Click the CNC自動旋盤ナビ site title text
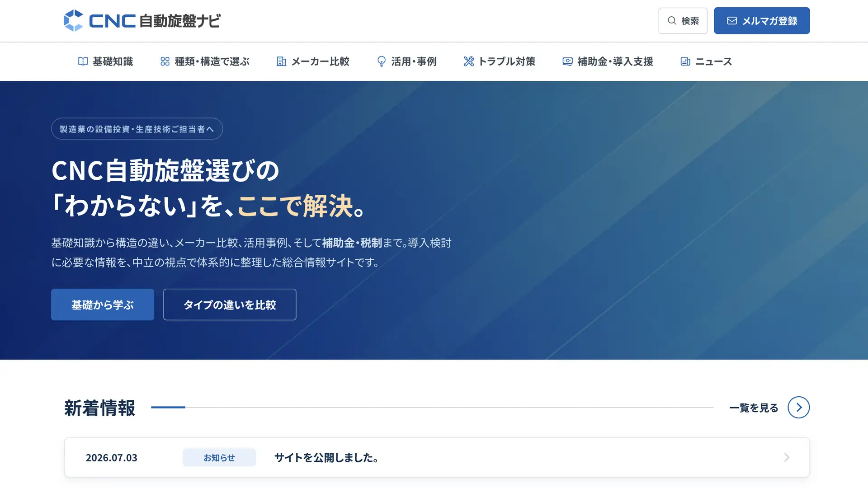Image resolution: width=868 pixels, height=488 pixels. click(x=155, y=21)
